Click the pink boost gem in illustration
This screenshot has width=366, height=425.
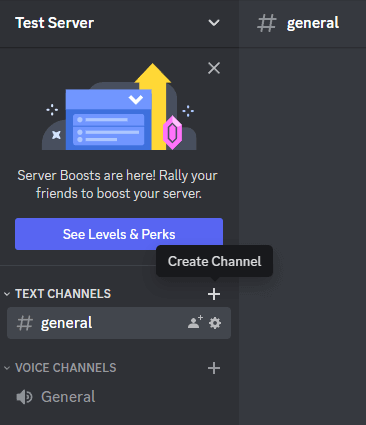[172, 133]
